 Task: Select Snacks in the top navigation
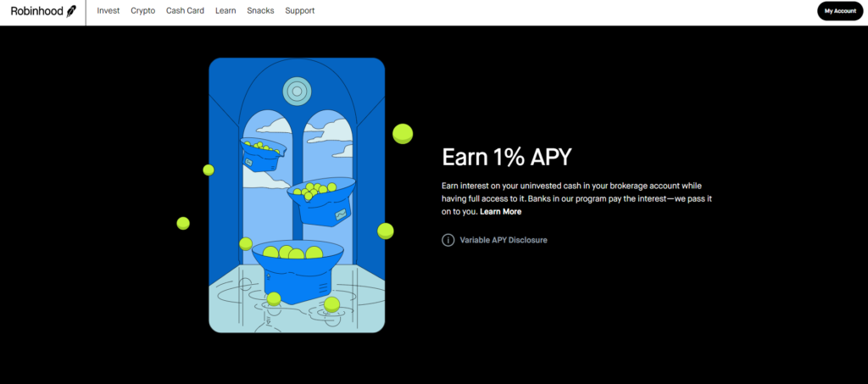click(260, 12)
